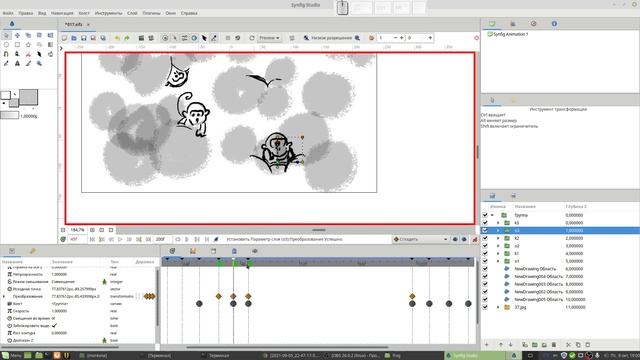Select the Cutout scissors tool
640x360 pixels.
(28, 54)
